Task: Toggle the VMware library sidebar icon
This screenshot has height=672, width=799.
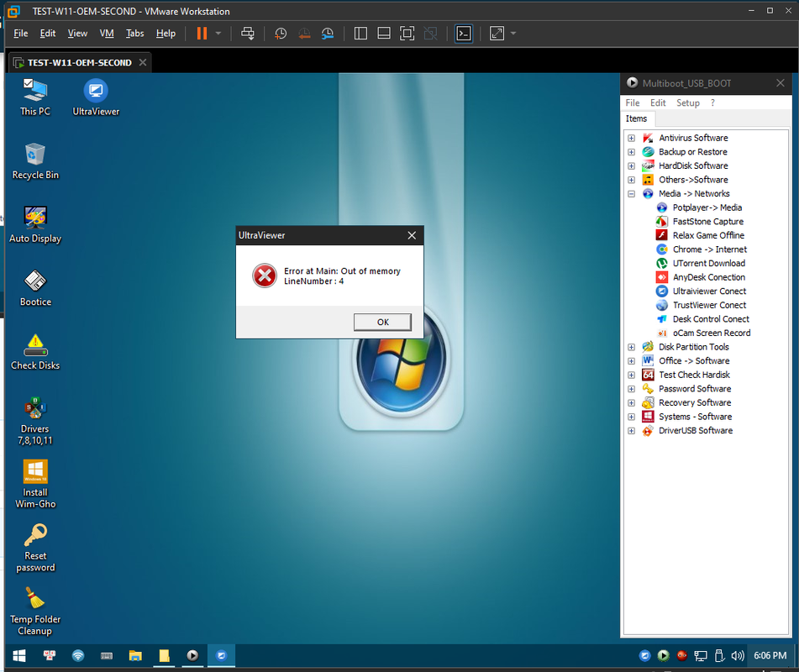Action: click(x=360, y=34)
